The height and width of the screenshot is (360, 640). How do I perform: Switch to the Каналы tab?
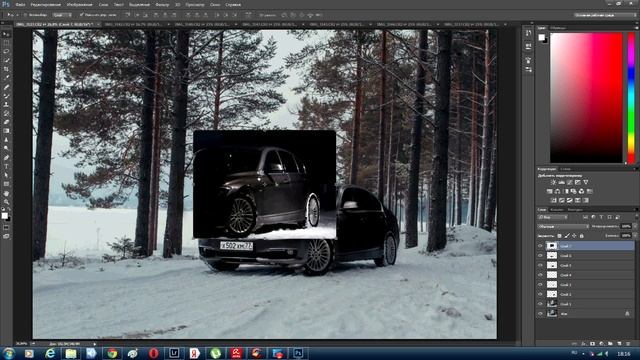pos(557,209)
